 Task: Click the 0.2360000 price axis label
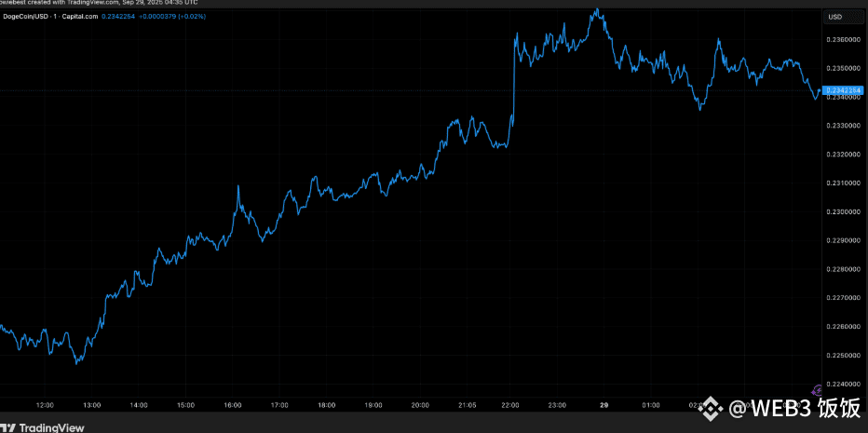[843, 40]
